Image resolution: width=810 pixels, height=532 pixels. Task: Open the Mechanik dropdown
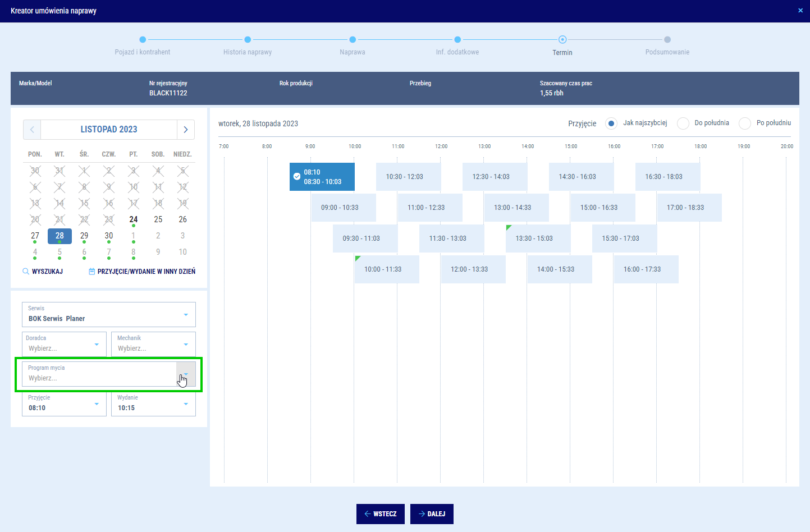tap(186, 345)
